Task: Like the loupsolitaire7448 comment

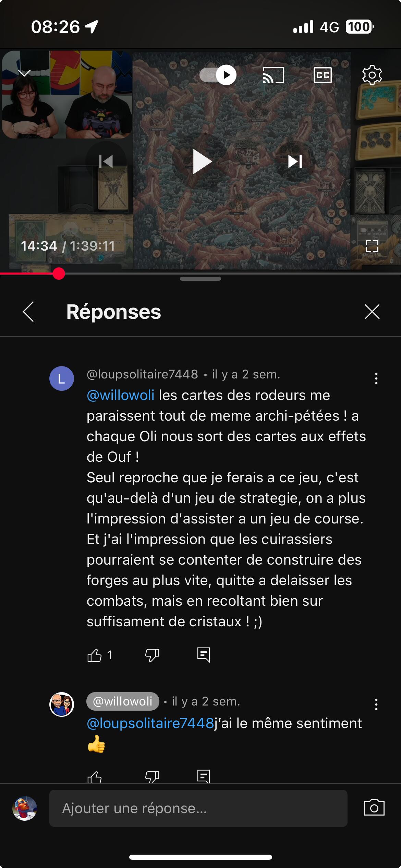Action: coord(94,655)
